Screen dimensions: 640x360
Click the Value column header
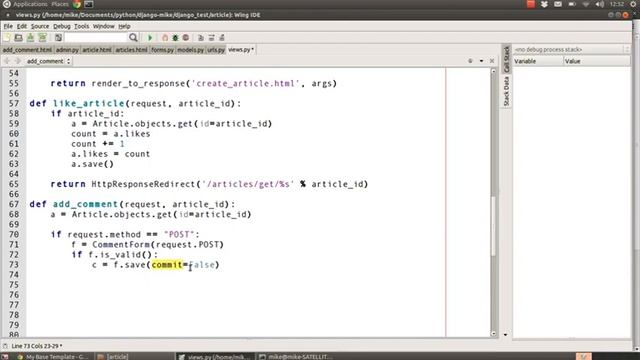[x=597, y=61]
